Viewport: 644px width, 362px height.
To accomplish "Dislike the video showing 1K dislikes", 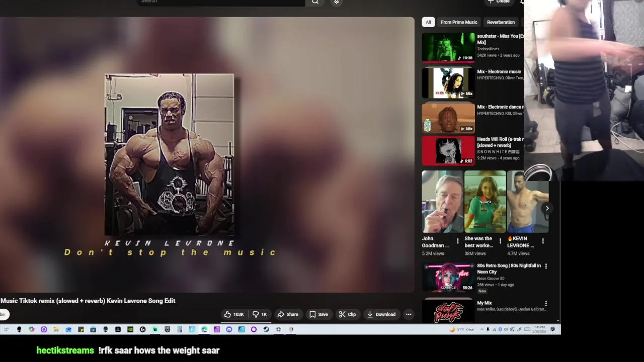I will tap(260, 314).
